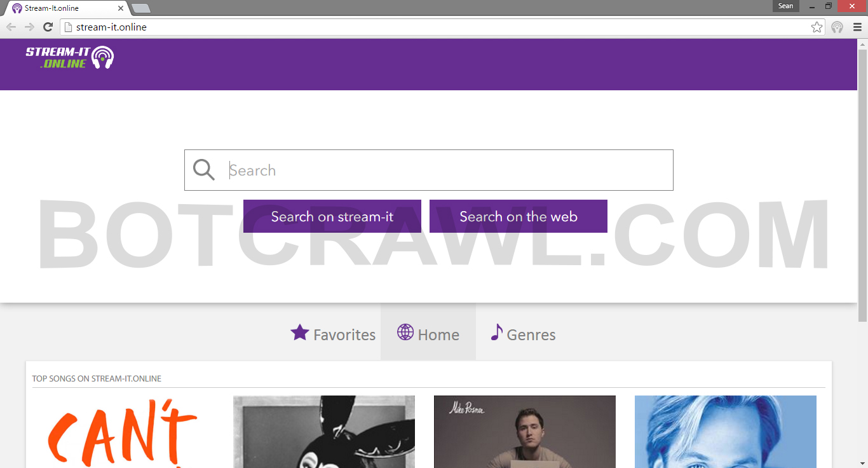Click the magnifying glass search icon

tap(204, 170)
